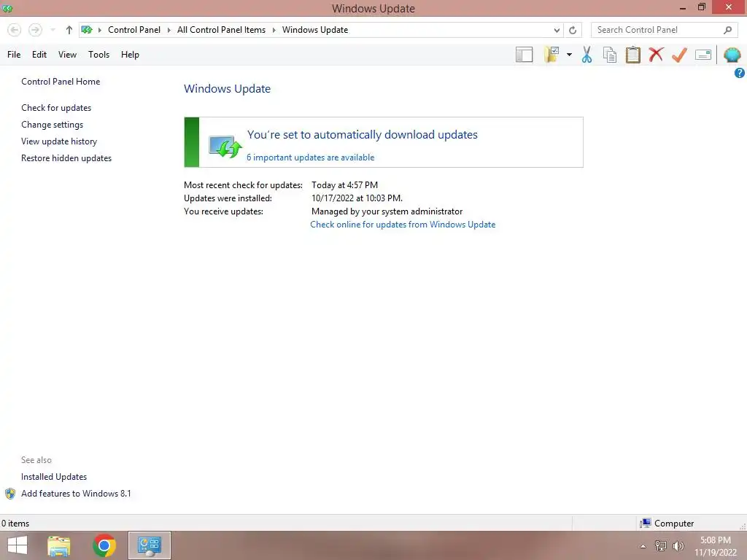Click the orange checkmark Properties icon

[679, 55]
